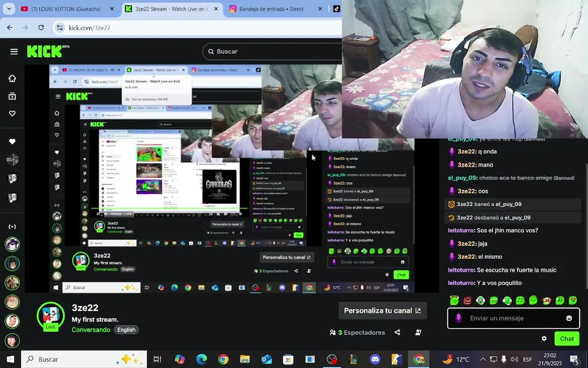
Task: Click the live broadcast signal icon in sidebar
Action: pos(12,226)
